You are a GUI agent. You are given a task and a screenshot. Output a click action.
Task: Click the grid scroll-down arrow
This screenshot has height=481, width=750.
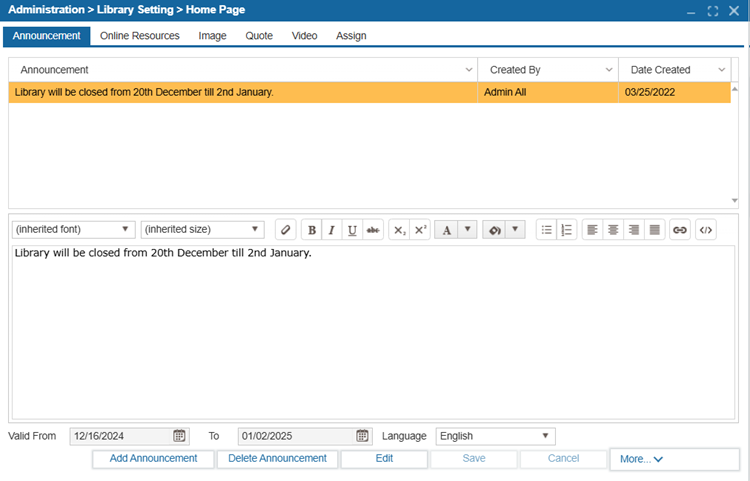(735, 200)
